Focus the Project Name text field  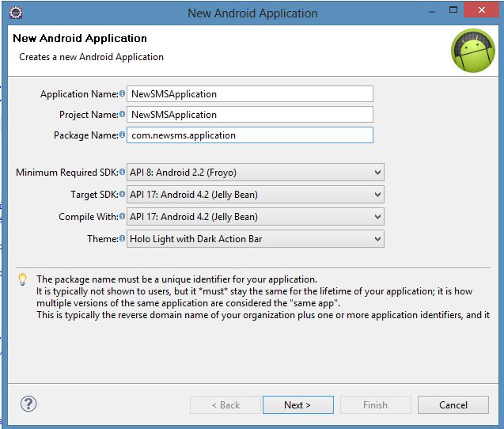249,115
